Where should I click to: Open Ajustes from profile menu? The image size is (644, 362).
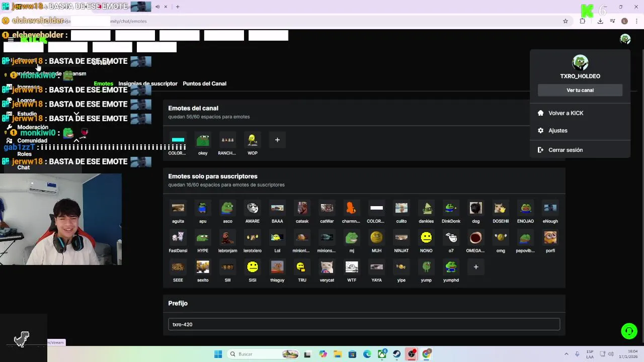(580, 131)
